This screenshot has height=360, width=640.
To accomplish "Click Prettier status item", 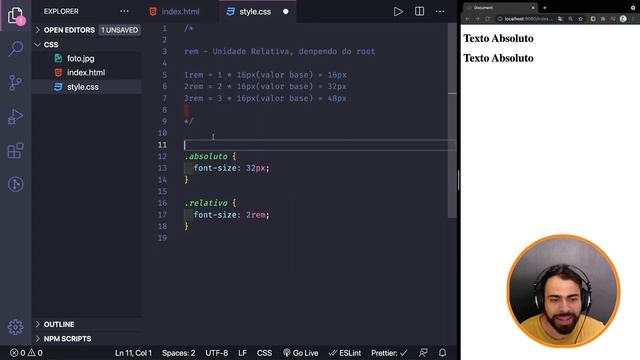I will tap(389, 353).
